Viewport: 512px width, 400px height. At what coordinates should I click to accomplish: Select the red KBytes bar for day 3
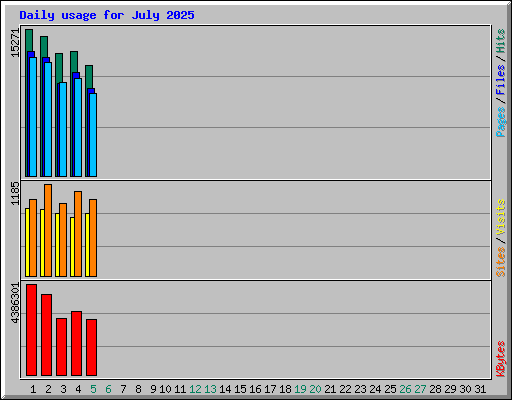point(61,347)
